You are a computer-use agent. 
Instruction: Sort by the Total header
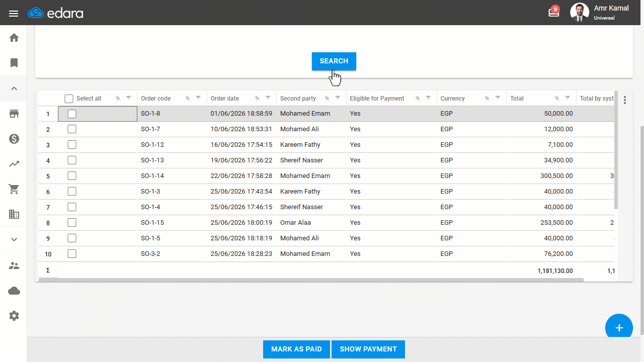point(517,99)
